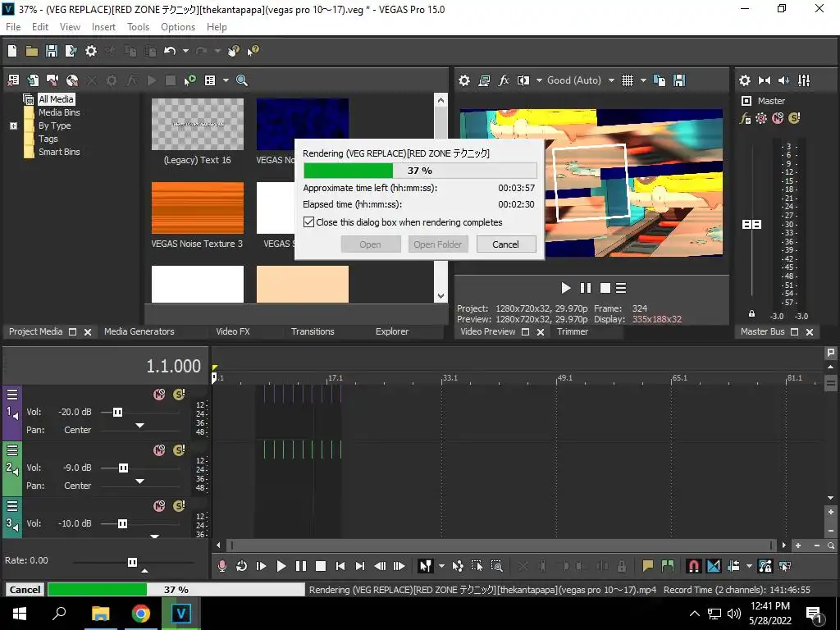
Task: Save the project with the main toolbar floppy icon
Action: tap(52, 51)
